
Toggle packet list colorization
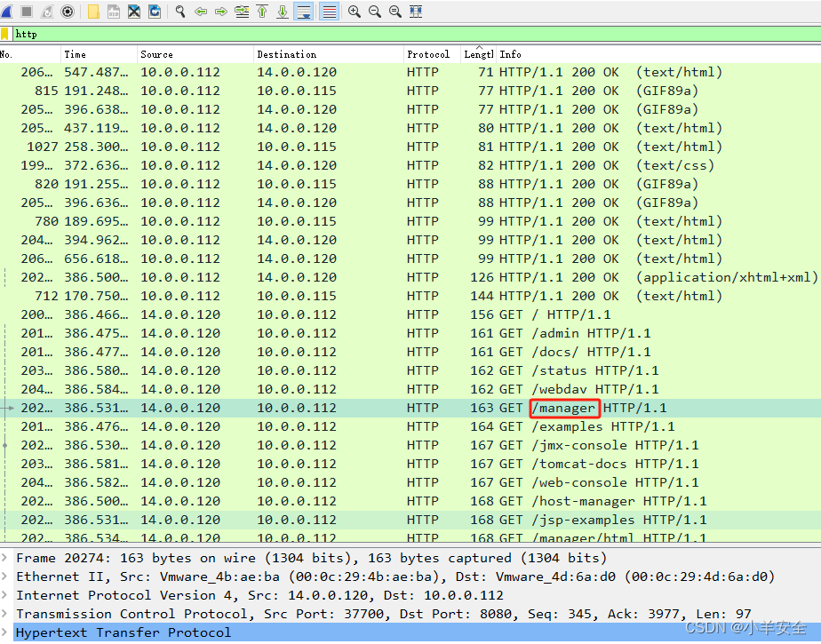click(328, 11)
